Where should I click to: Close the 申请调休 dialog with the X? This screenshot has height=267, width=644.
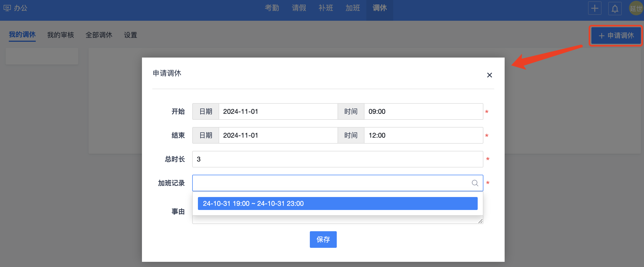pos(489,75)
